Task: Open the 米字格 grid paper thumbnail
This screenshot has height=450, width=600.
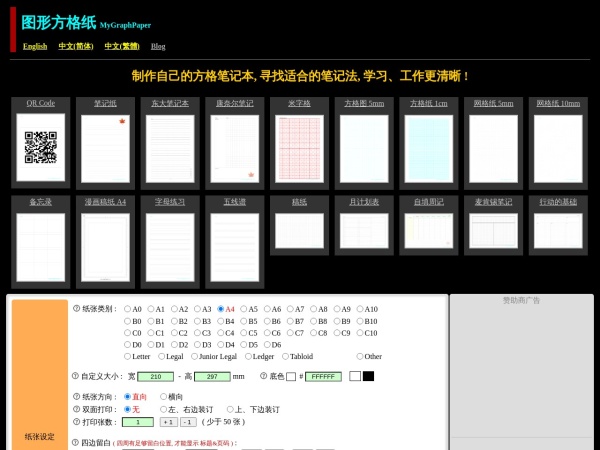Action: pos(299,147)
